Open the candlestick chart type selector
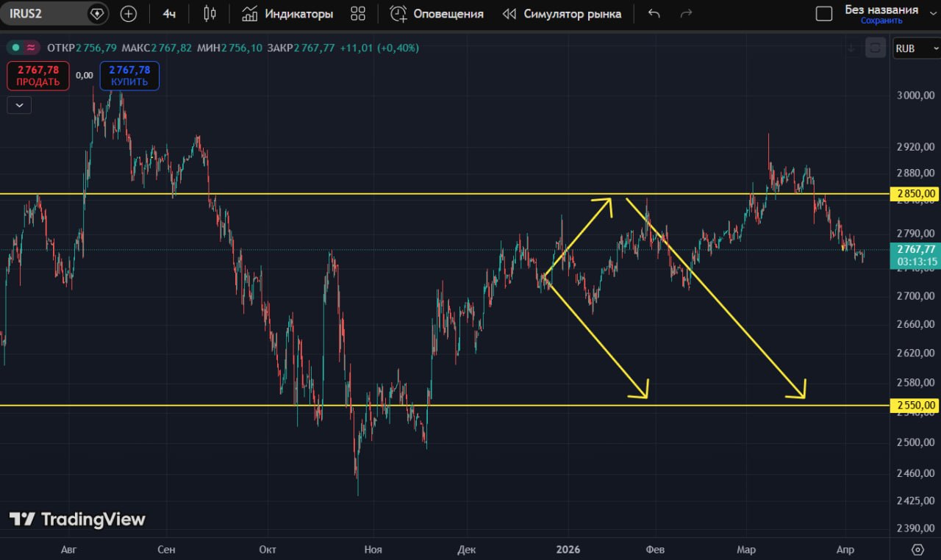Image resolution: width=941 pixels, height=560 pixels. coord(210,14)
